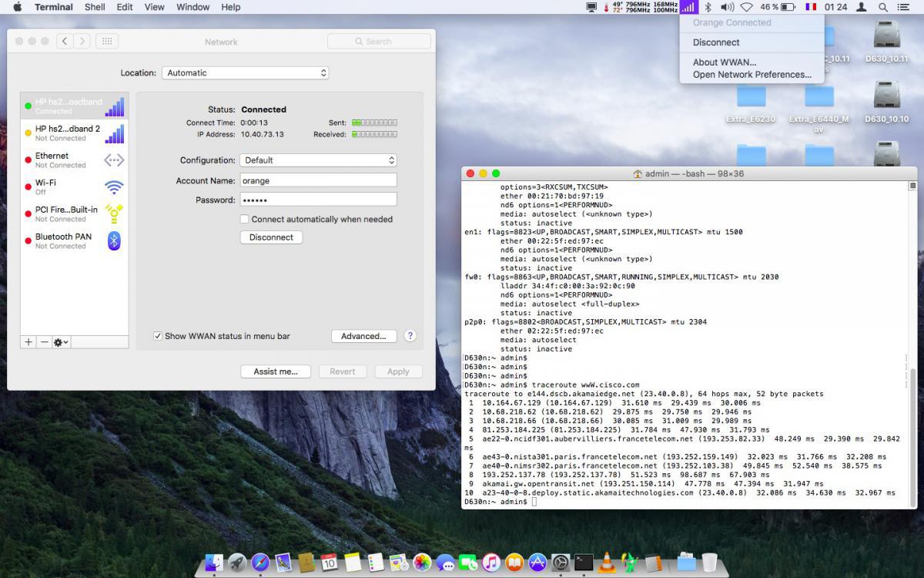Open Finder from the Dock
The height and width of the screenshot is (578, 924).
click(214, 562)
